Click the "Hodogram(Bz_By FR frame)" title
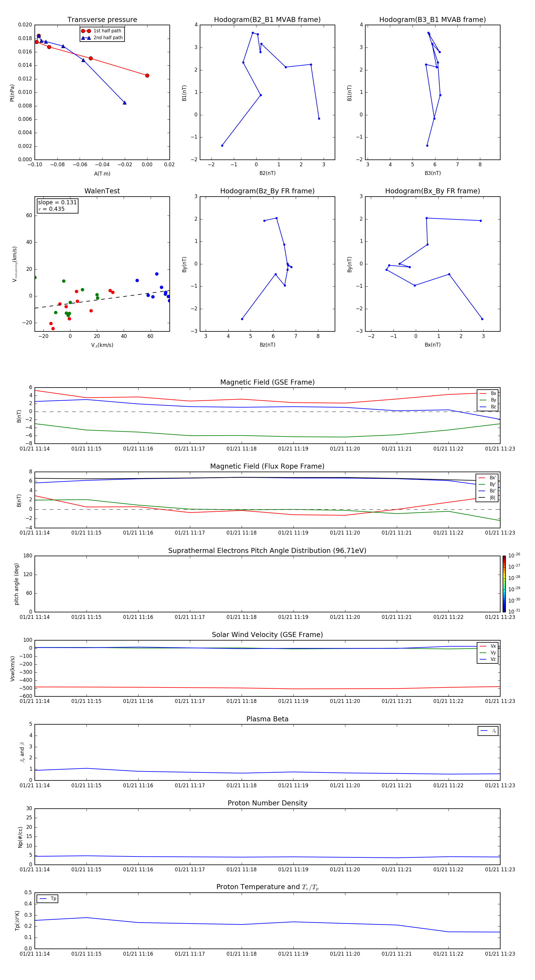The image size is (535, 980). 267,191
